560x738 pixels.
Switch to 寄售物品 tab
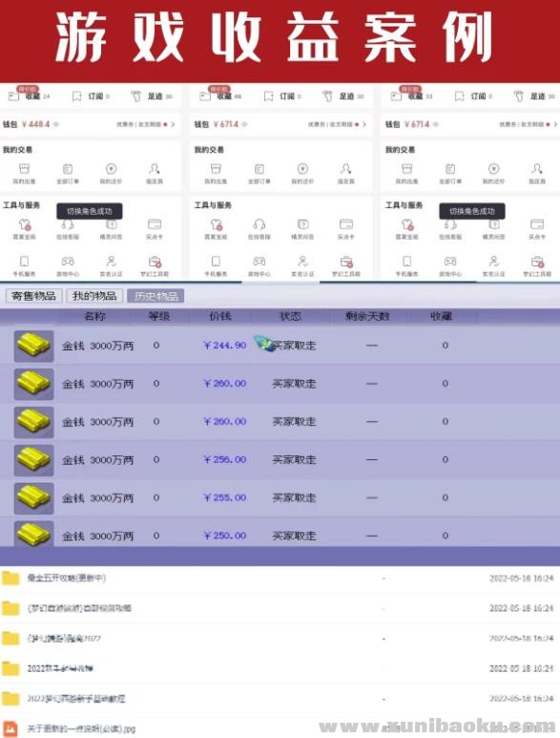click(33, 296)
